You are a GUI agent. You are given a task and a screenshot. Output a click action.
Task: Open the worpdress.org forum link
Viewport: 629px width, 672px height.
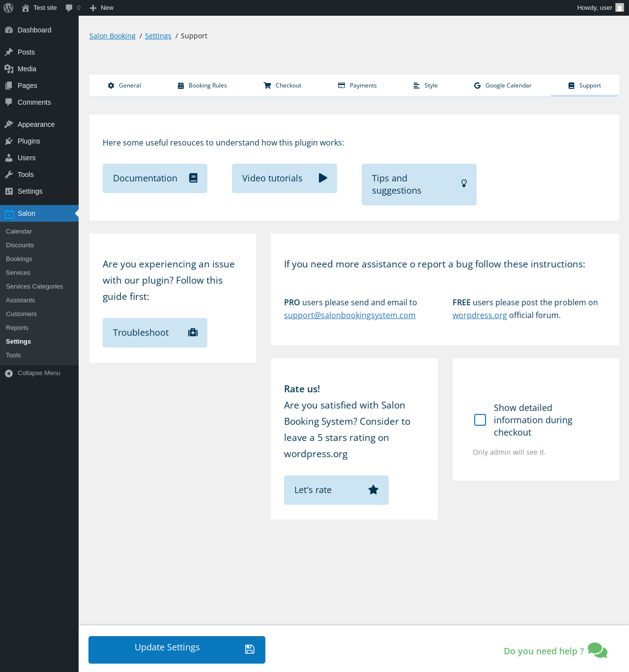click(480, 315)
